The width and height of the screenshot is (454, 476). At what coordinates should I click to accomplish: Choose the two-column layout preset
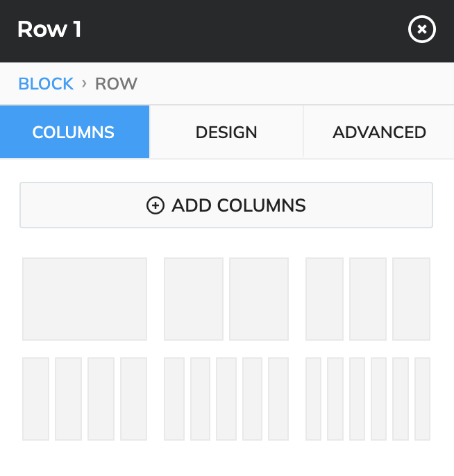pos(226,299)
